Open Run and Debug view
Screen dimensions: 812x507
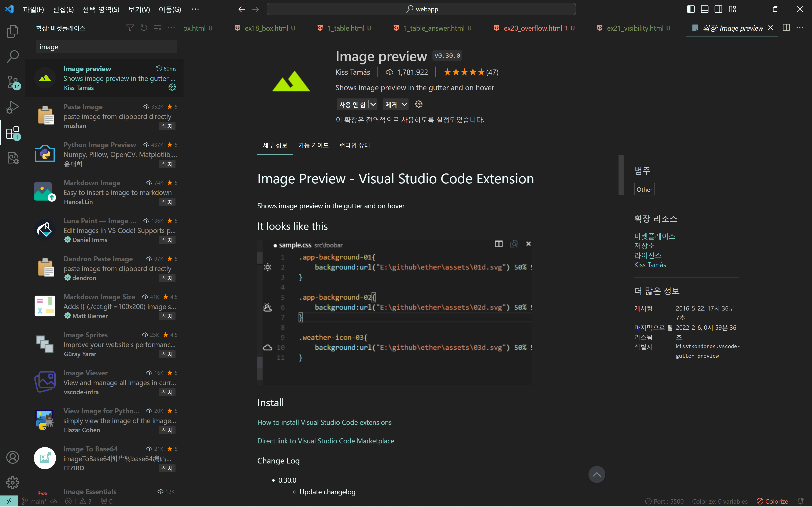pos(12,107)
